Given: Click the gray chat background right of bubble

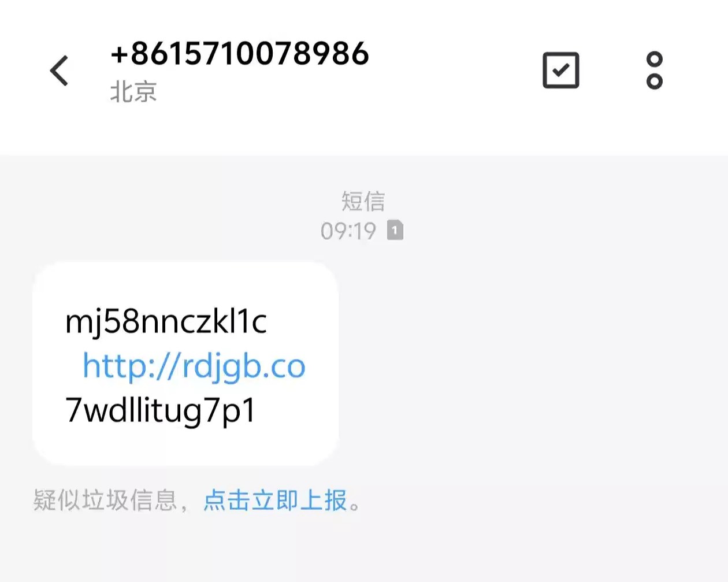Looking at the screenshot, I should pyautogui.click(x=532, y=364).
